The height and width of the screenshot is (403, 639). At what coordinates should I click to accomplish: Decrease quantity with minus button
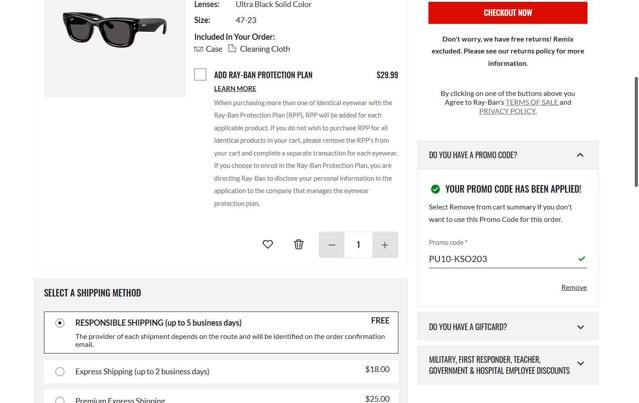click(332, 245)
